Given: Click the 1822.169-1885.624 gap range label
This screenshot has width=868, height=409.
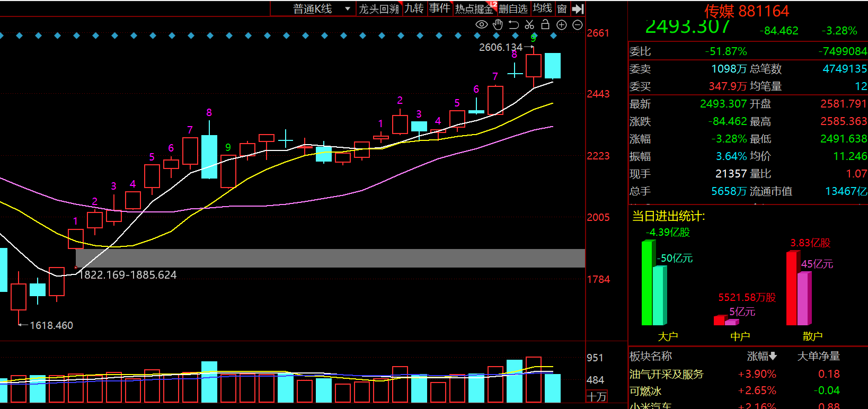Looking at the screenshot, I should pos(128,274).
